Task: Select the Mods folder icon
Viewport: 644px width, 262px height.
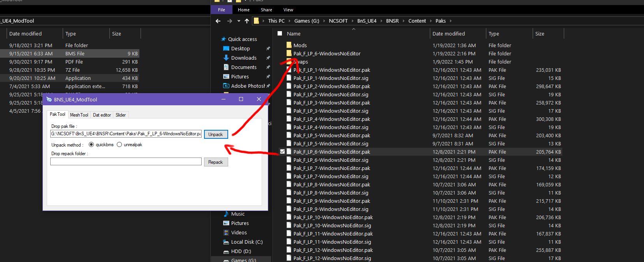Action: pos(289,45)
